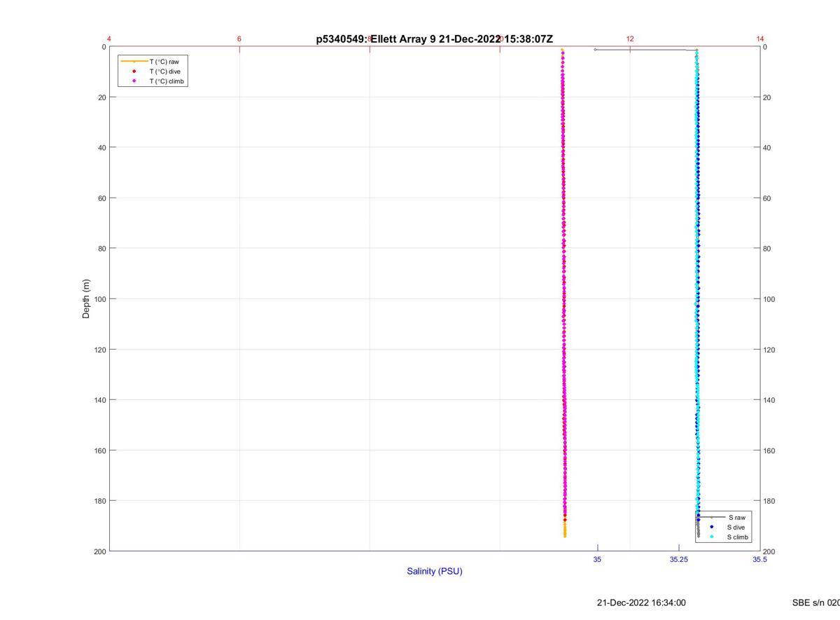Click the 200 tick label on left depth axis

click(x=100, y=551)
